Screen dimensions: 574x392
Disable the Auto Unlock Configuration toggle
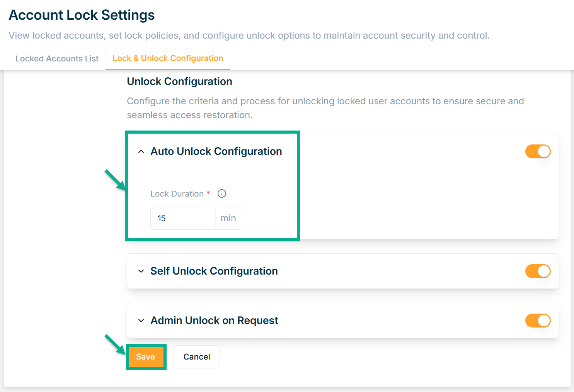(538, 151)
